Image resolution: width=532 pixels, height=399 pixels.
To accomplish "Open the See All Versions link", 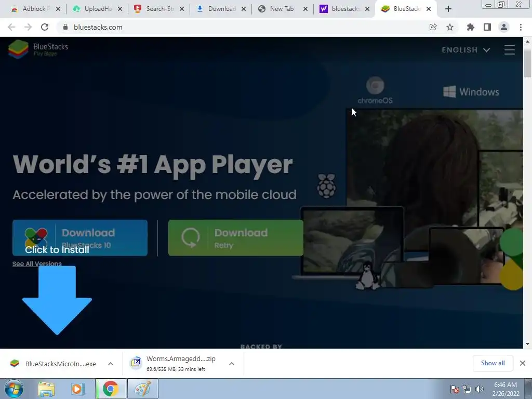I will tap(37, 263).
